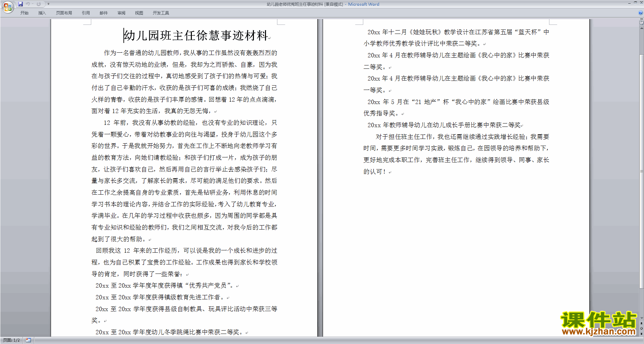Toggle the ruler icon above scrollbar
This screenshot has height=344, width=644.
(x=642, y=23)
